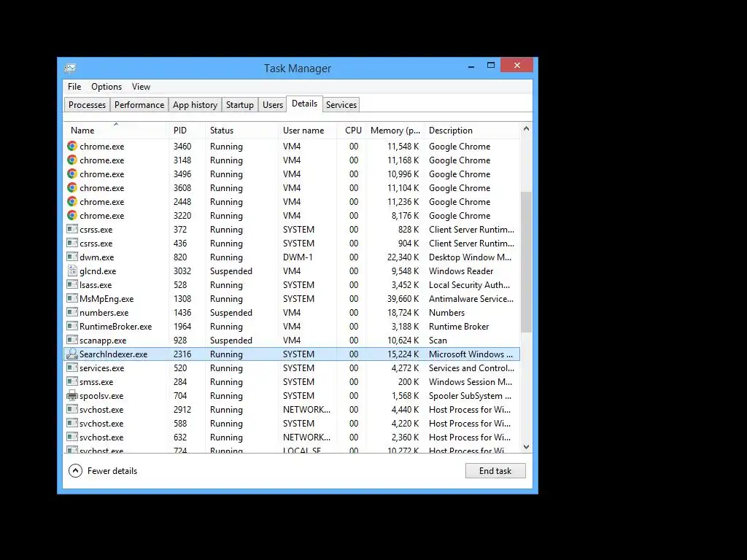Click the scanapp.exe process icon
This screenshot has width=747, height=560.
[72, 340]
